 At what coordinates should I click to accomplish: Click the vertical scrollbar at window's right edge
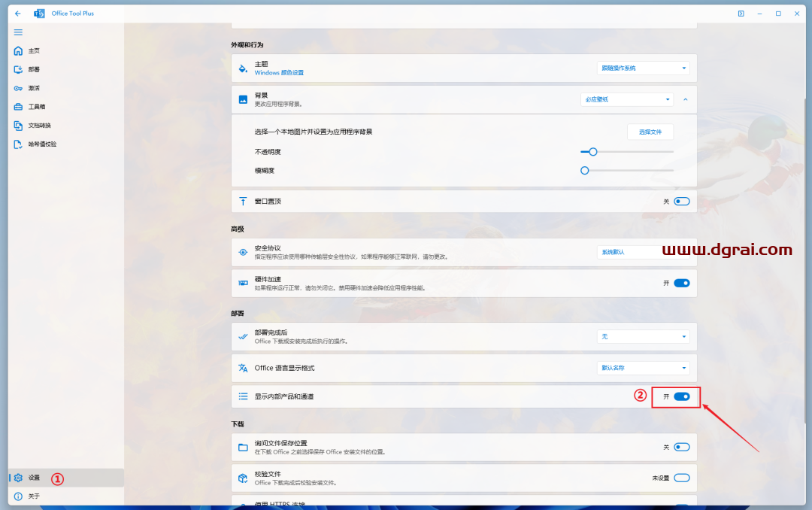tap(806, 260)
